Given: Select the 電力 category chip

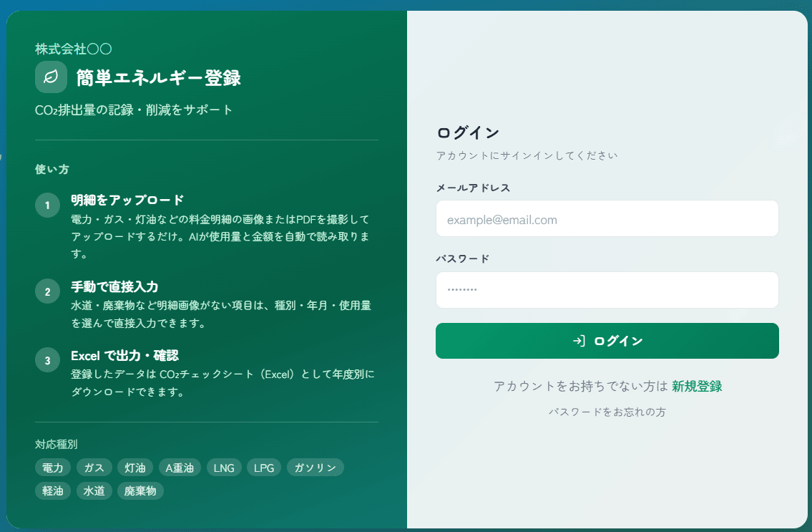Looking at the screenshot, I should point(52,468).
